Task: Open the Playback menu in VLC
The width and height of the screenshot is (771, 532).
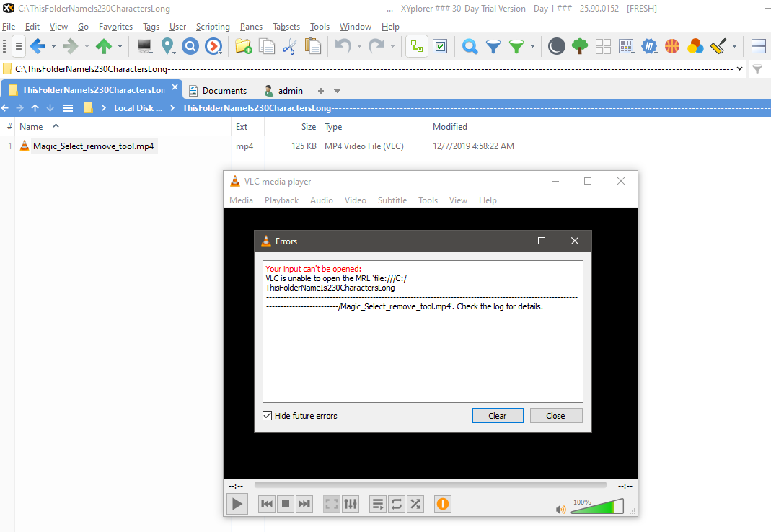Action: (x=281, y=200)
